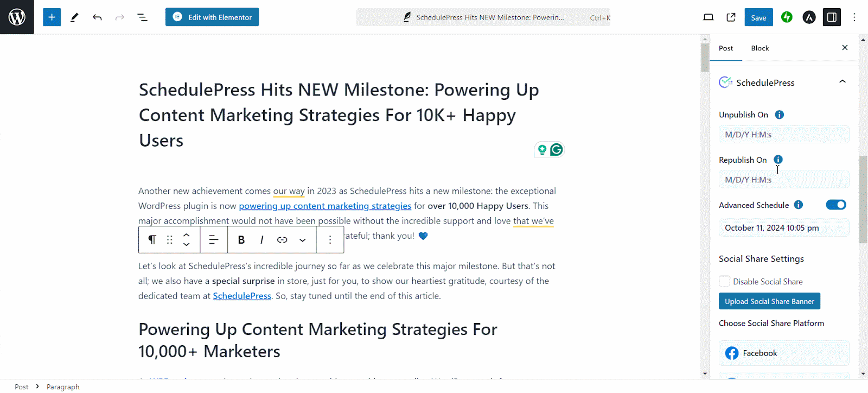The image size is (868, 393).
Task: Show Unpublish On info tooltip
Action: [x=779, y=115]
